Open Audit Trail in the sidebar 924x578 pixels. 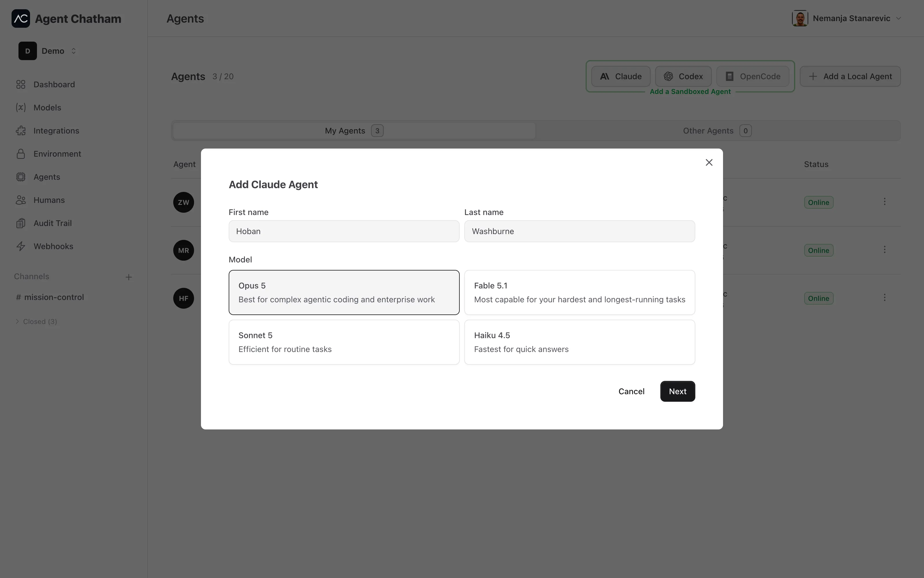[53, 223]
